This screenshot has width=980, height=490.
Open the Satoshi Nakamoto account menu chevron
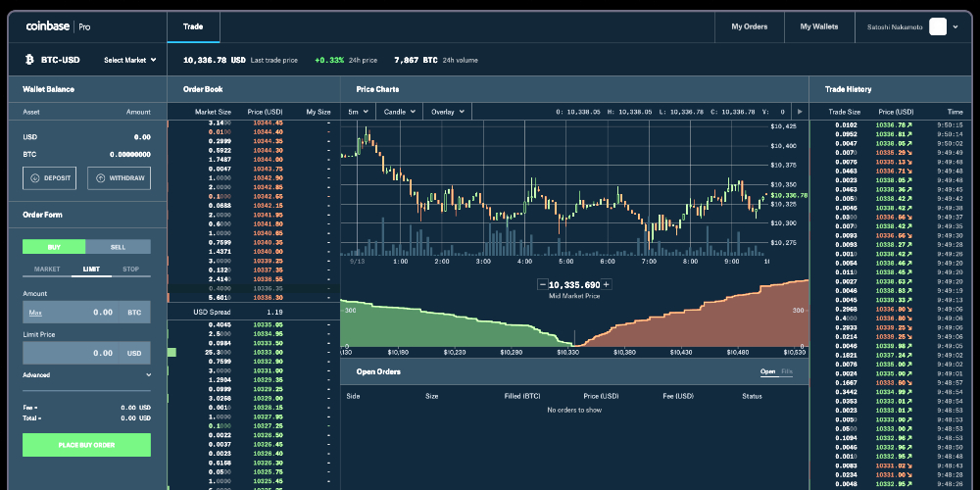tap(955, 26)
